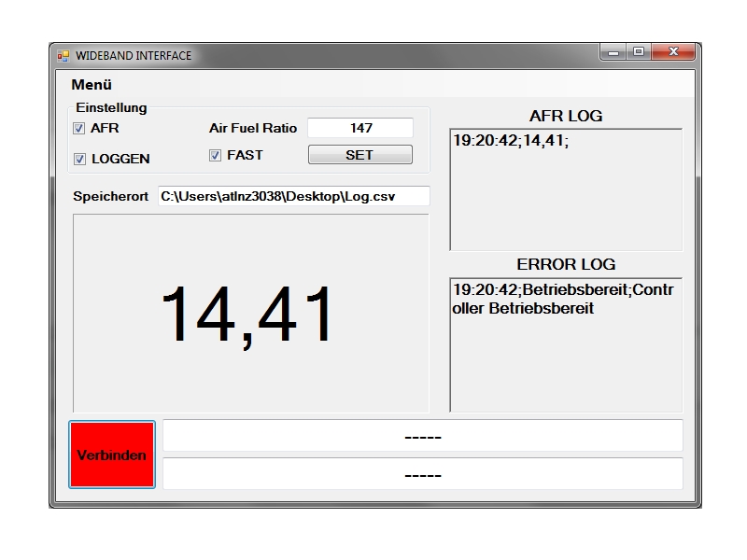Click the Einstellung group label

click(111, 108)
